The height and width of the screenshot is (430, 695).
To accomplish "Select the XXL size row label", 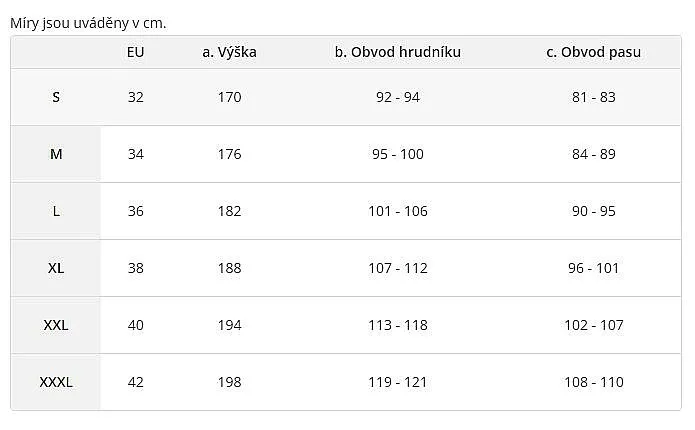I will point(56,325).
